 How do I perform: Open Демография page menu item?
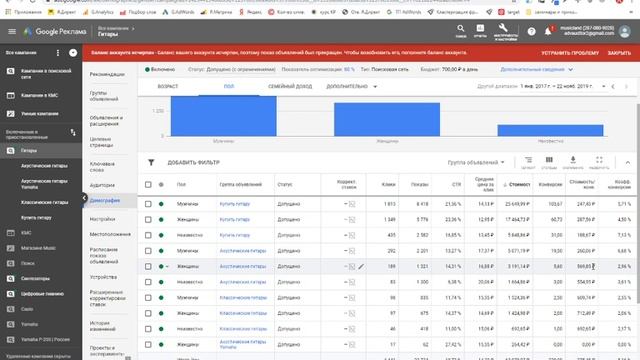point(105,200)
